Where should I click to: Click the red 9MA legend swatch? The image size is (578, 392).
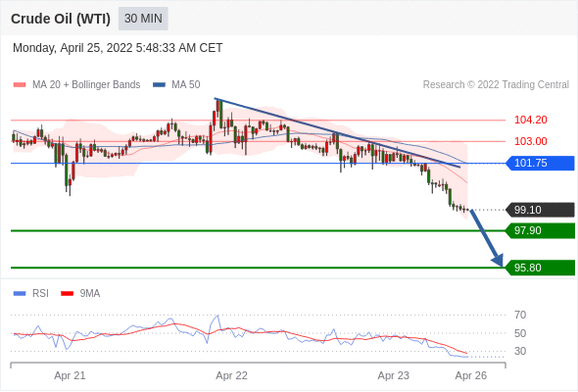click(x=67, y=294)
